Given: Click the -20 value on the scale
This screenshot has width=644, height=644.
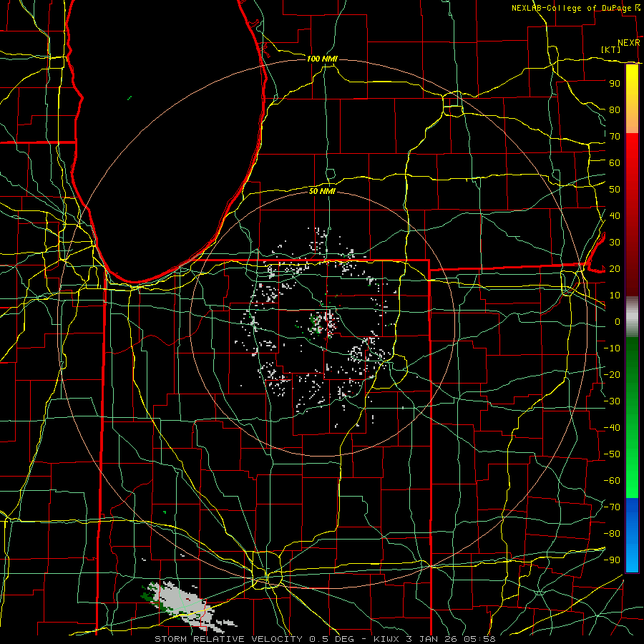Looking at the screenshot, I should [612, 375].
